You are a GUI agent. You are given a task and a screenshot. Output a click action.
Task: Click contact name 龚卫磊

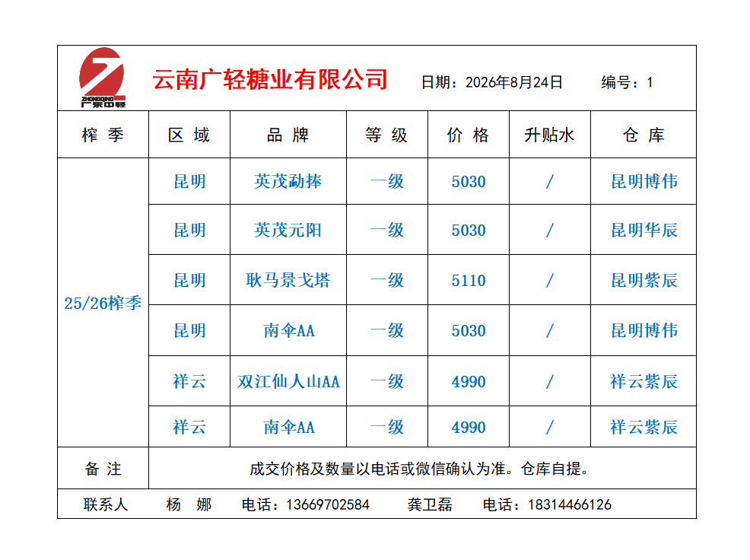click(430, 504)
